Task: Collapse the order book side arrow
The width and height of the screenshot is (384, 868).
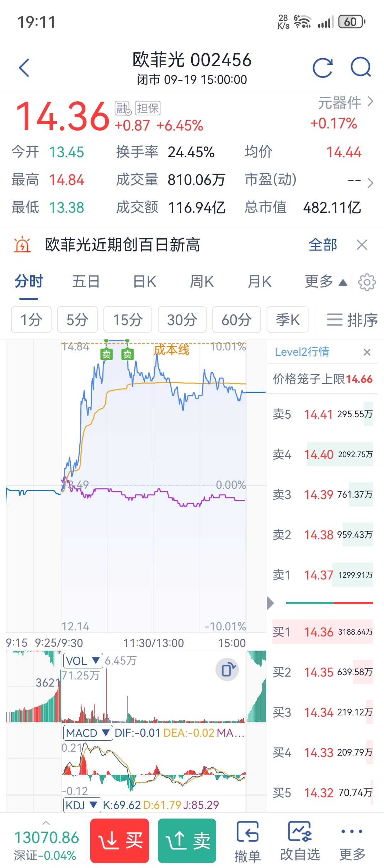Action: [271, 603]
